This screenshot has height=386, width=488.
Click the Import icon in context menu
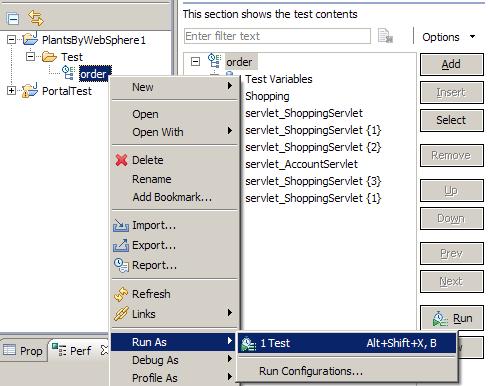pyautogui.click(x=121, y=225)
